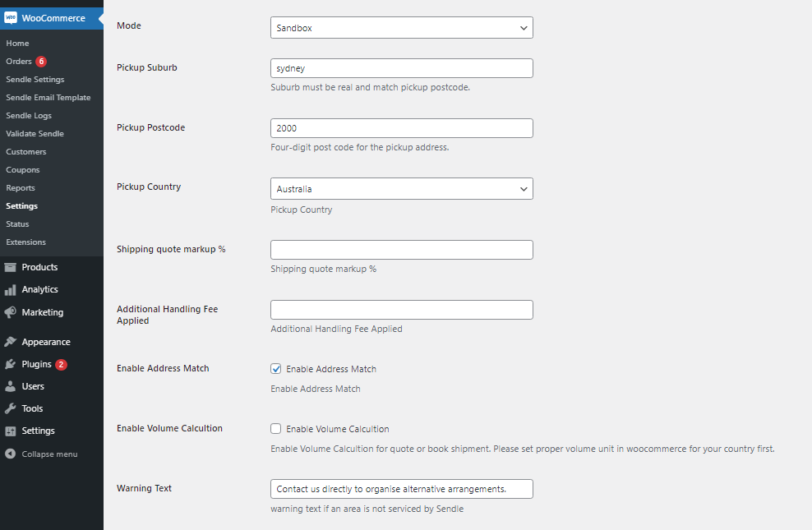Image resolution: width=812 pixels, height=530 pixels.
Task: Focus the Shipping quote markup % field
Action: (x=401, y=250)
